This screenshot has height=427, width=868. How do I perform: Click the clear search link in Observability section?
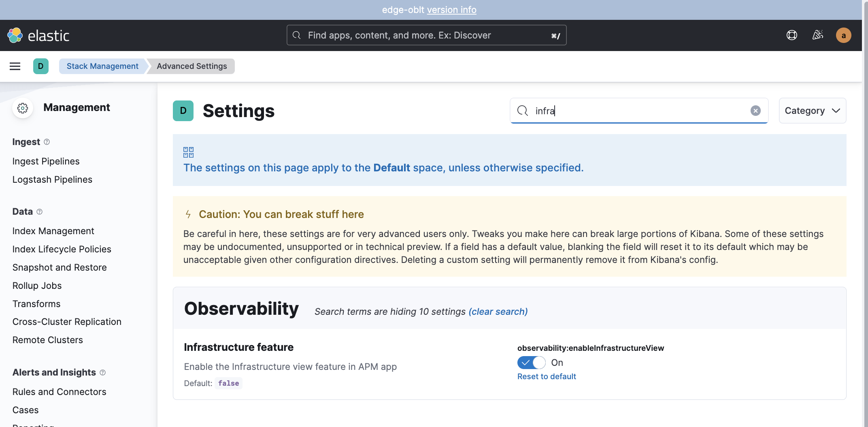click(x=498, y=312)
